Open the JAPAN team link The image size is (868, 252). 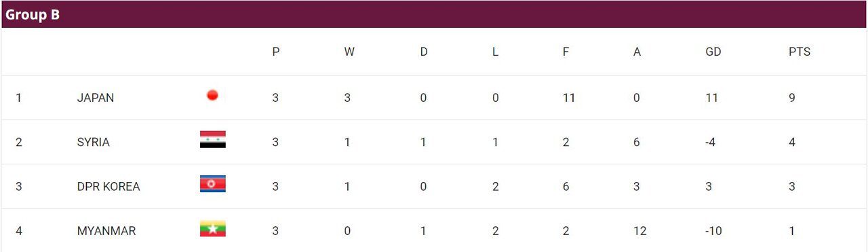tap(96, 98)
